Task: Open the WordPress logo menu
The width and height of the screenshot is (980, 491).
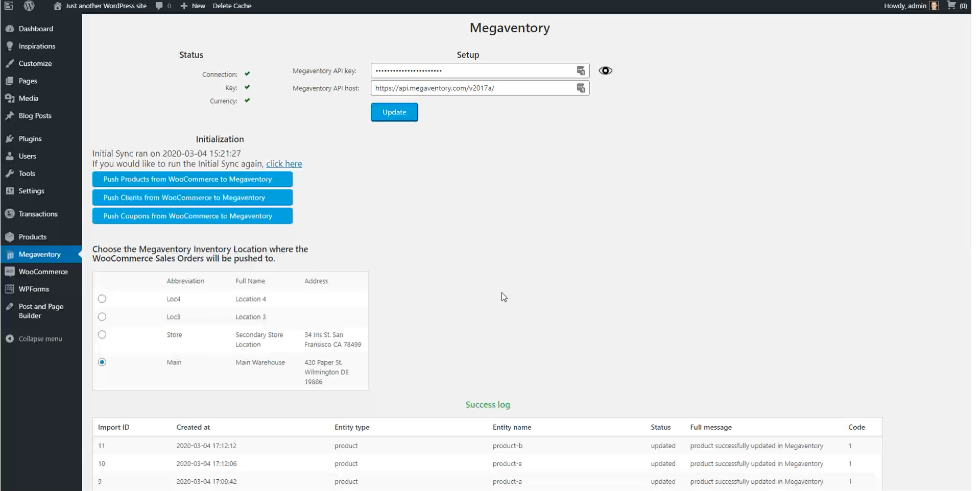Action: click(29, 6)
